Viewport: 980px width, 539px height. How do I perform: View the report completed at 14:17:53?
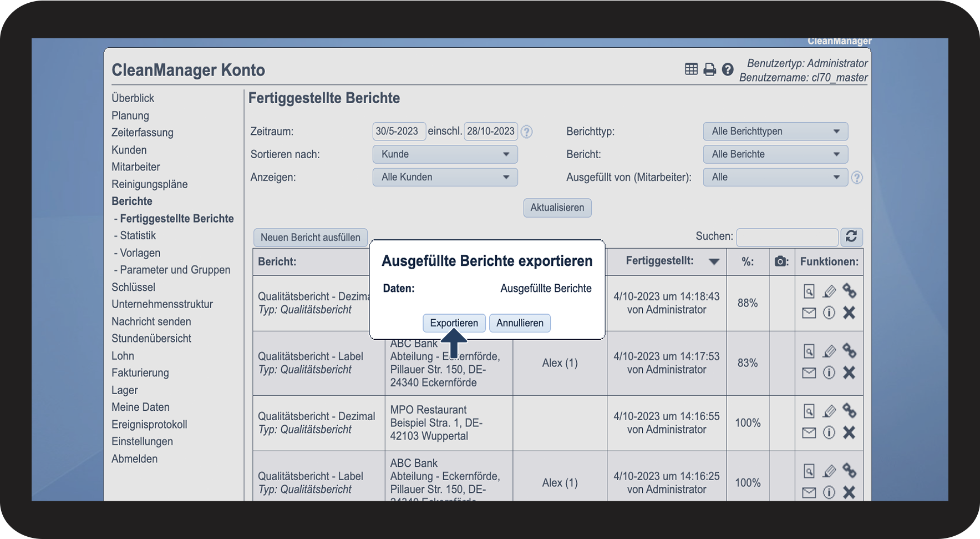tap(809, 351)
